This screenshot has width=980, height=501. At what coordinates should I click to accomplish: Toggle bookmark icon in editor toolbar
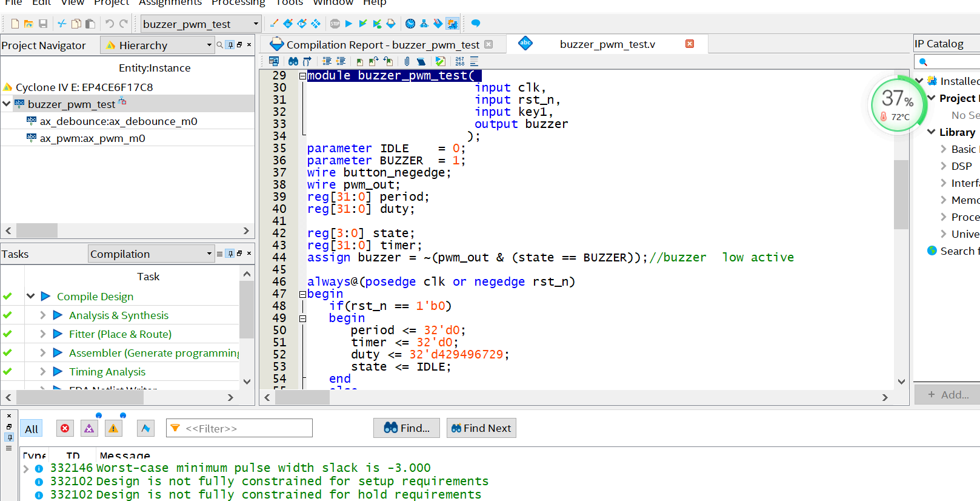click(360, 61)
